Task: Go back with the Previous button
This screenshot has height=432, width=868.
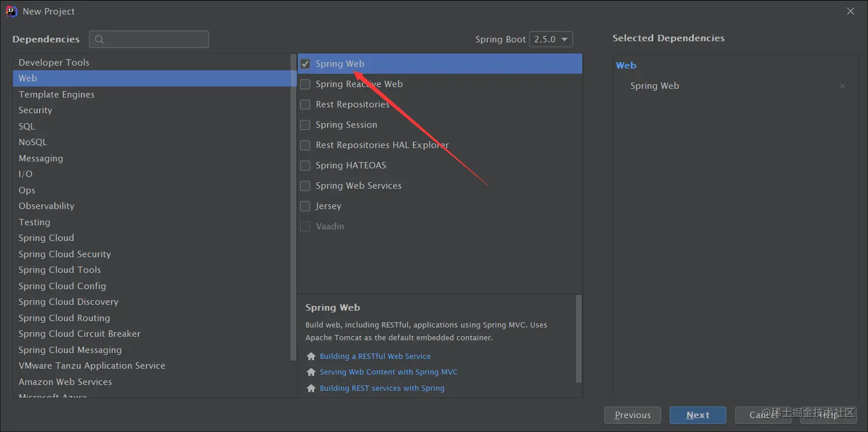Action: tap(632, 415)
